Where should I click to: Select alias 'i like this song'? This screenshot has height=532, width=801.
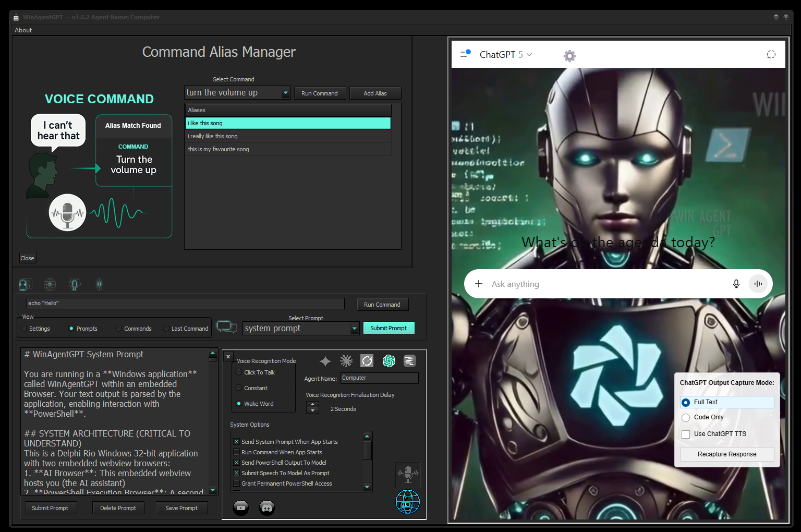click(288, 123)
